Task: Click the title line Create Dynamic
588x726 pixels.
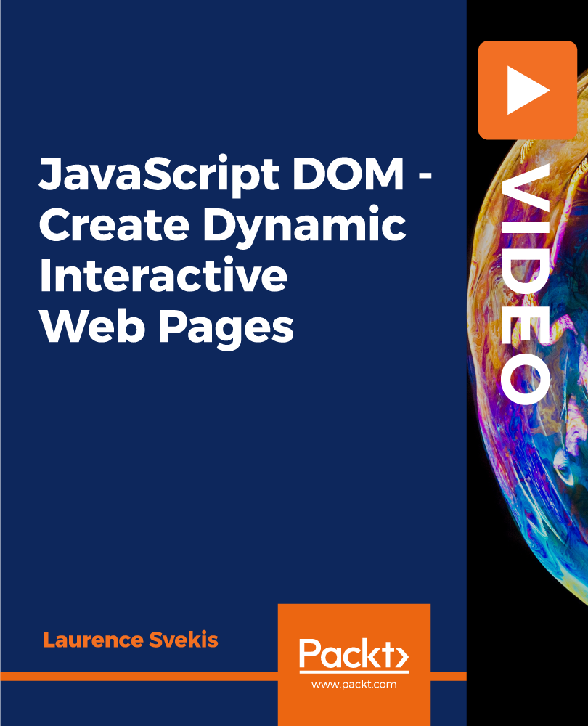Action: (x=222, y=227)
